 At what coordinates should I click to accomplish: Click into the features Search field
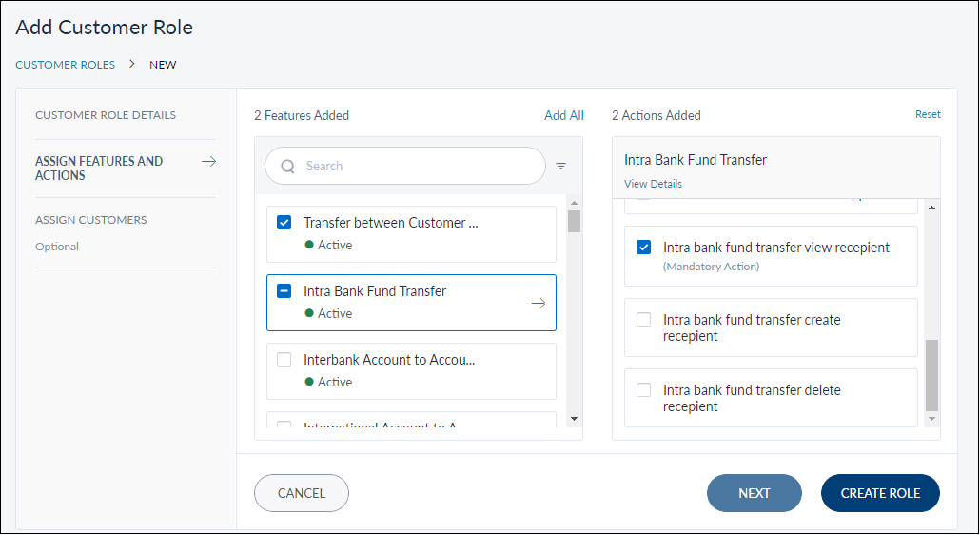click(x=419, y=166)
